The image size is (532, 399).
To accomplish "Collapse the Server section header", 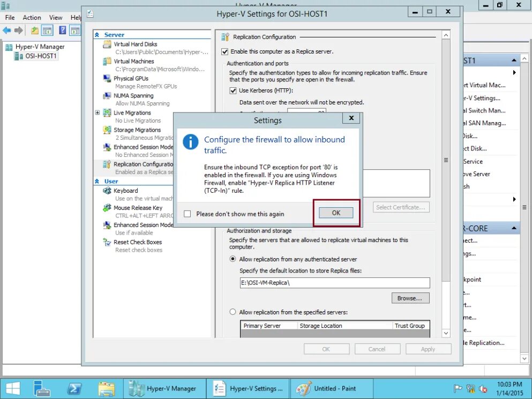I will pyautogui.click(x=97, y=35).
